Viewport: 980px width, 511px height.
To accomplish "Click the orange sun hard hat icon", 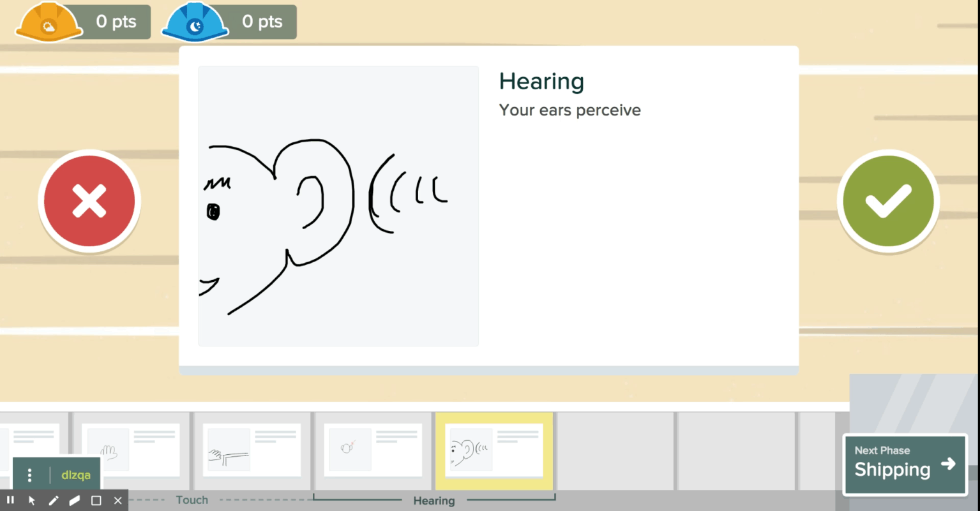I will coord(49,23).
